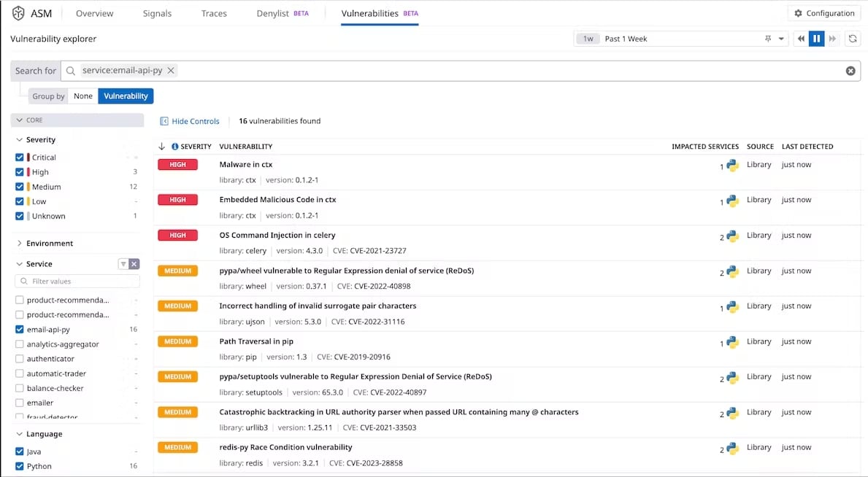
Task: Uncheck the Java language checkbox
Action: (20, 451)
